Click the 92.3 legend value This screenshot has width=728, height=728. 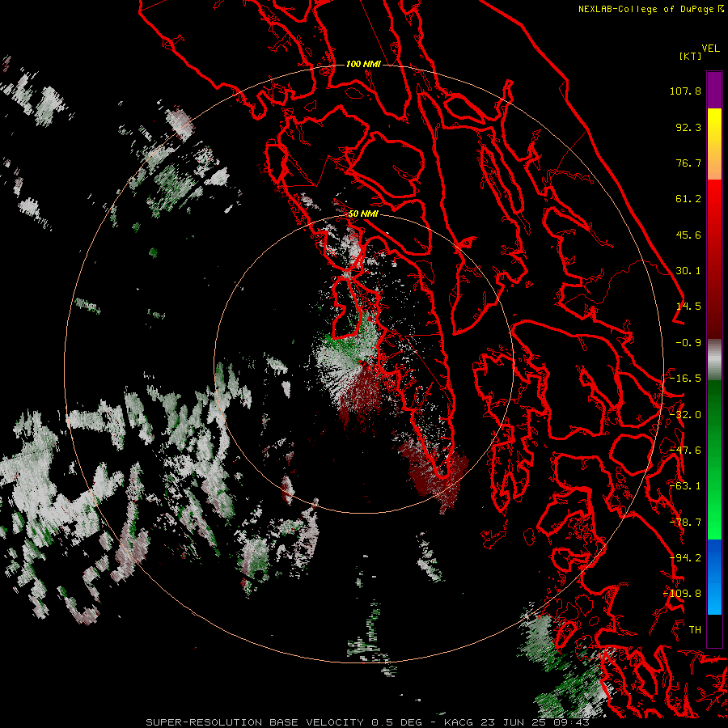click(688, 127)
